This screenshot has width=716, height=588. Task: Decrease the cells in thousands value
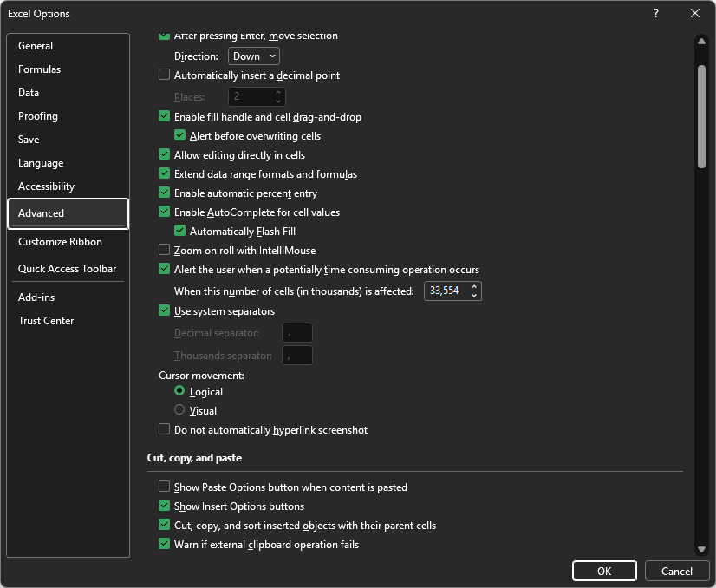[x=474, y=295]
